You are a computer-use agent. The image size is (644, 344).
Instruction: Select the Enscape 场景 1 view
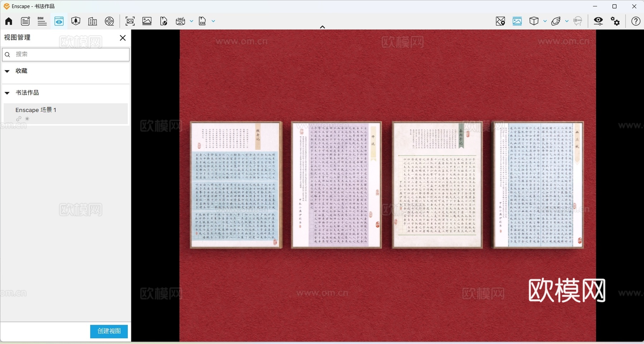pos(65,114)
